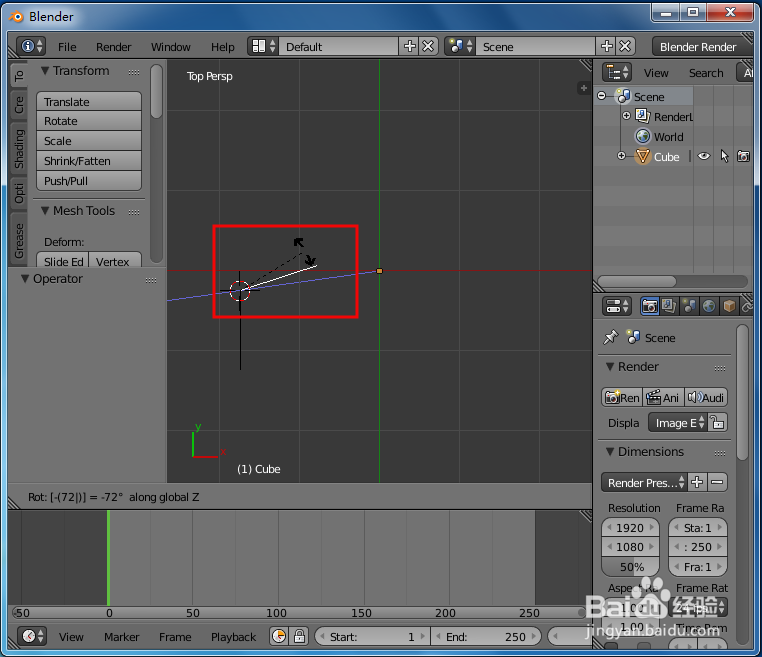Screen dimensions: 762x657
Task: Click the Cube mesh icon in outliner
Action: (x=643, y=156)
